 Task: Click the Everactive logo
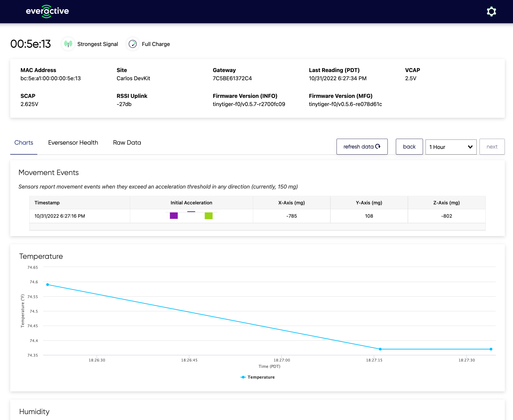pos(47,11)
